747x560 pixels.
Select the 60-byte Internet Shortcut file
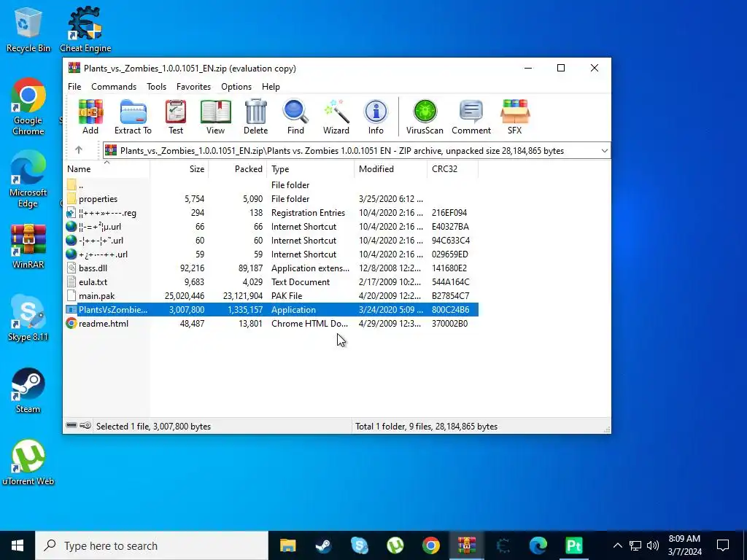[271, 241]
